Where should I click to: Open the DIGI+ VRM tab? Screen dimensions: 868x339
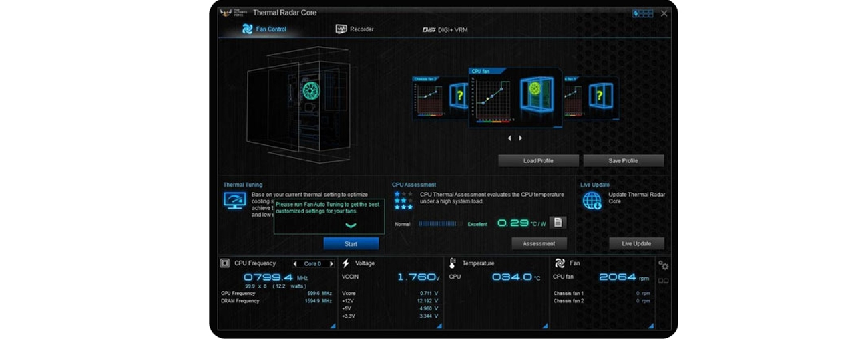click(445, 30)
